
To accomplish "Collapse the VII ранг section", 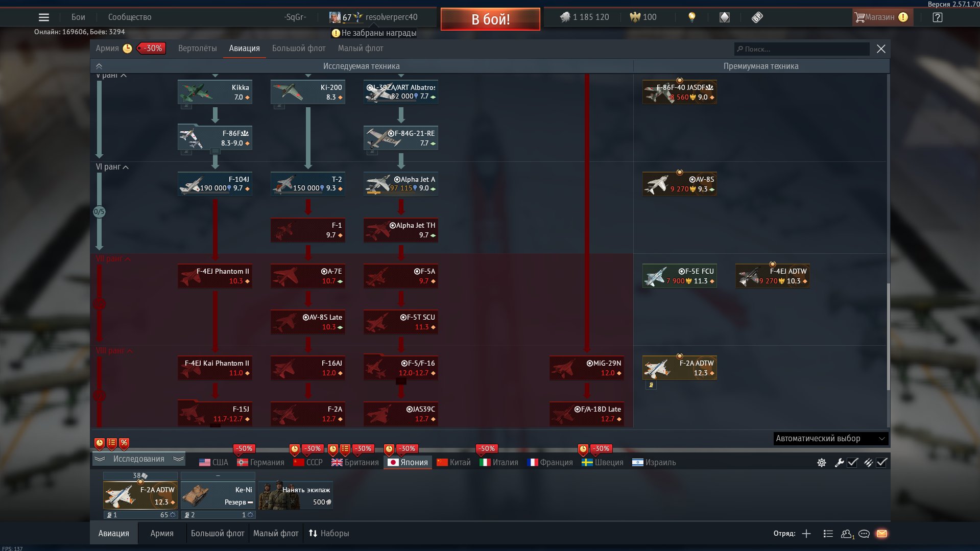I will pos(113,259).
